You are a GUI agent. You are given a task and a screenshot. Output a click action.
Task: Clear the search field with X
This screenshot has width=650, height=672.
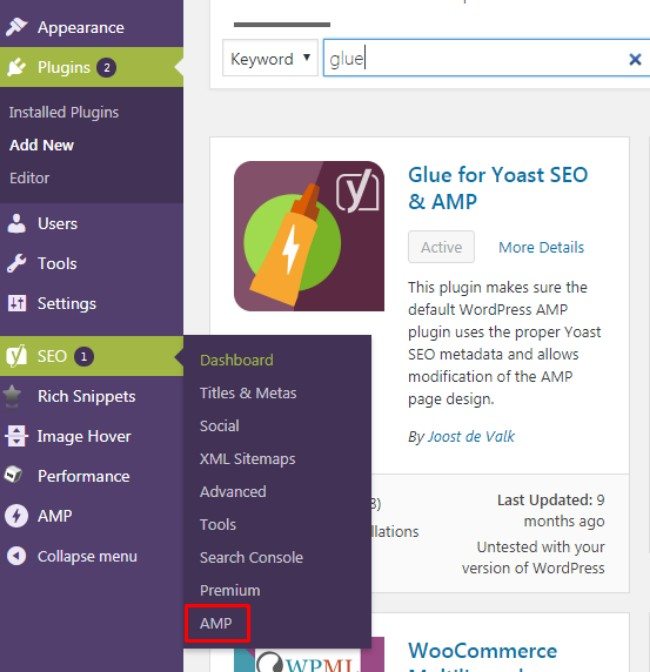coord(635,59)
